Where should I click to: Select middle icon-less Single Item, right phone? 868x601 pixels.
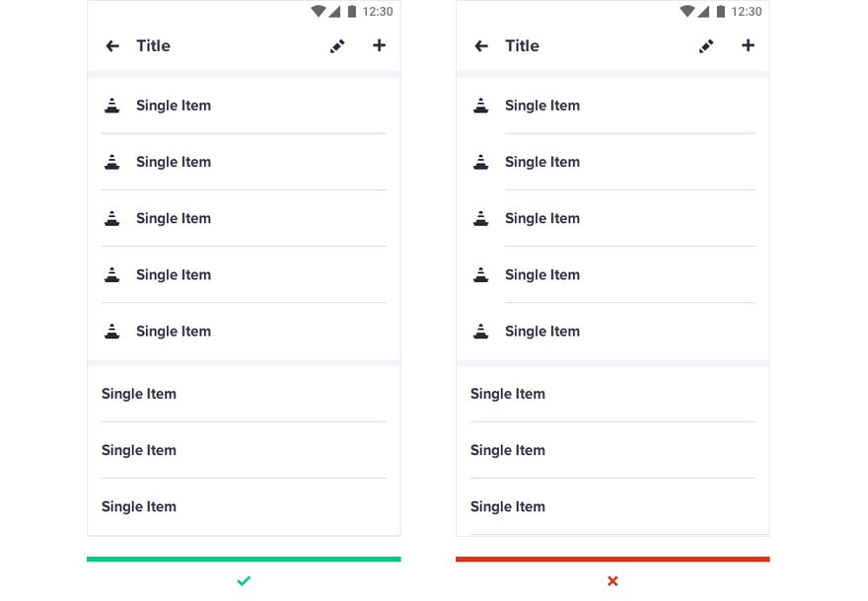coord(613,450)
